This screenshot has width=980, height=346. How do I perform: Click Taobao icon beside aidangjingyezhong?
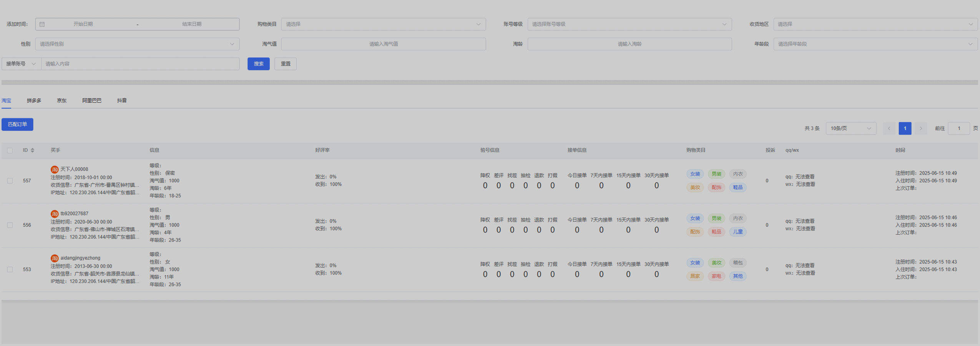tap(55, 258)
